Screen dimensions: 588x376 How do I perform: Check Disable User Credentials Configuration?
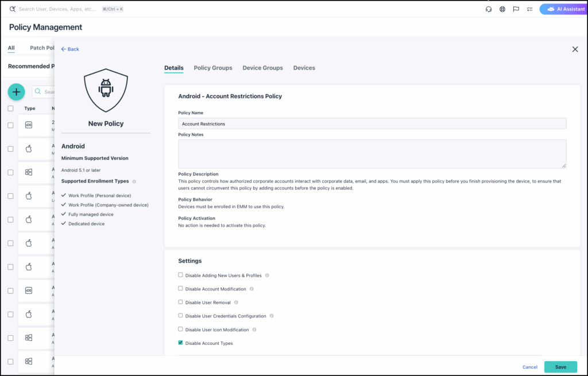pos(181,316)
